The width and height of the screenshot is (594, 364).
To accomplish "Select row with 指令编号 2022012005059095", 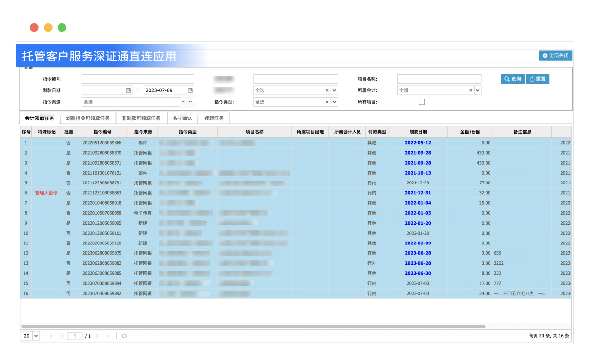I will 296,224.
